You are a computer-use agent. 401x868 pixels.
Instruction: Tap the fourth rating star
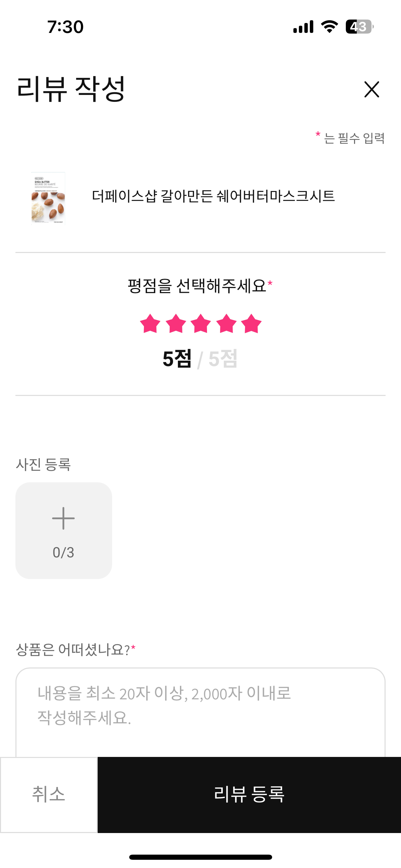[226, 324]
